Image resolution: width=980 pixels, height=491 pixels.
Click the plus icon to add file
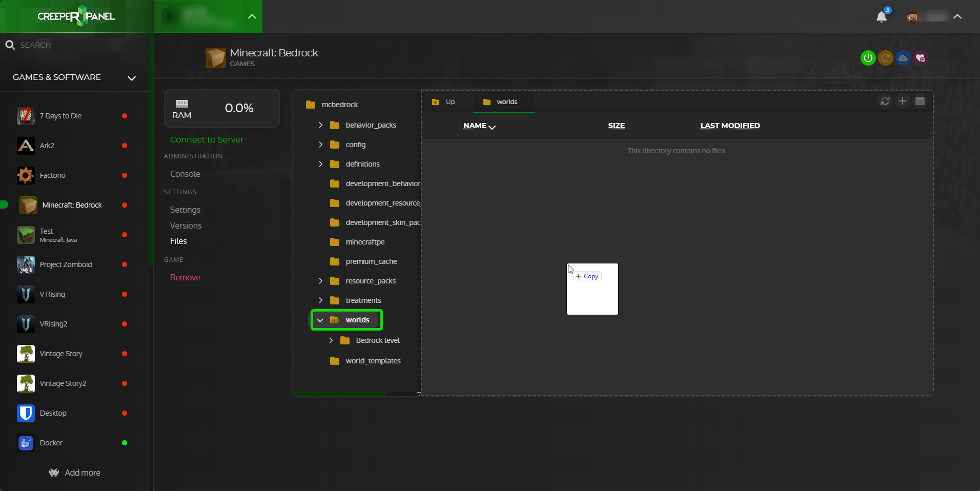pos(903,101)
